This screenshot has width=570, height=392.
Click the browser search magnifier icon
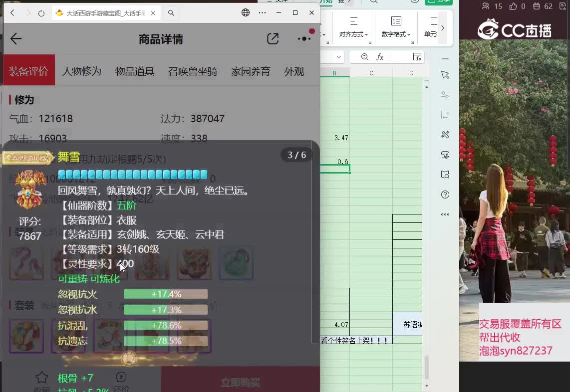pyautogui.click(x=171, y=13)
